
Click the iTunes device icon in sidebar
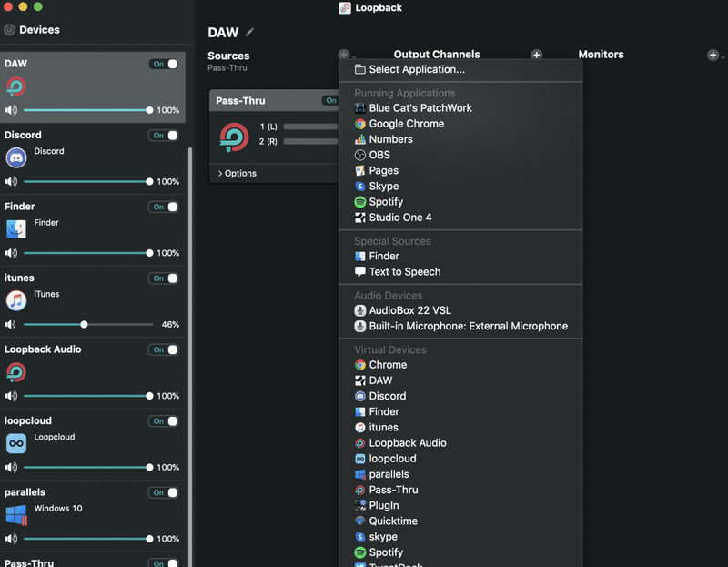pos(16,300)
